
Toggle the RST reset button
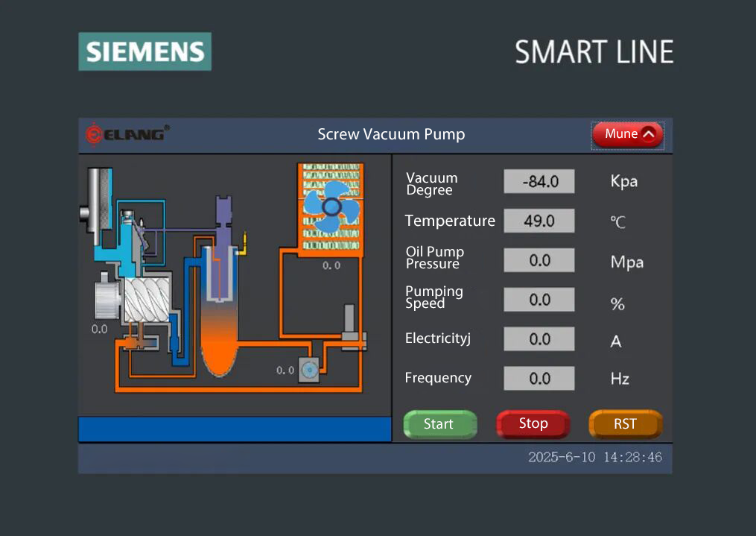[626, 423]
